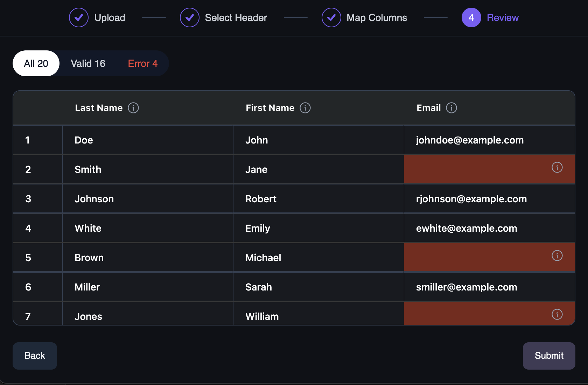
Task: Select the William first name cell
Action: pos(318,314)
